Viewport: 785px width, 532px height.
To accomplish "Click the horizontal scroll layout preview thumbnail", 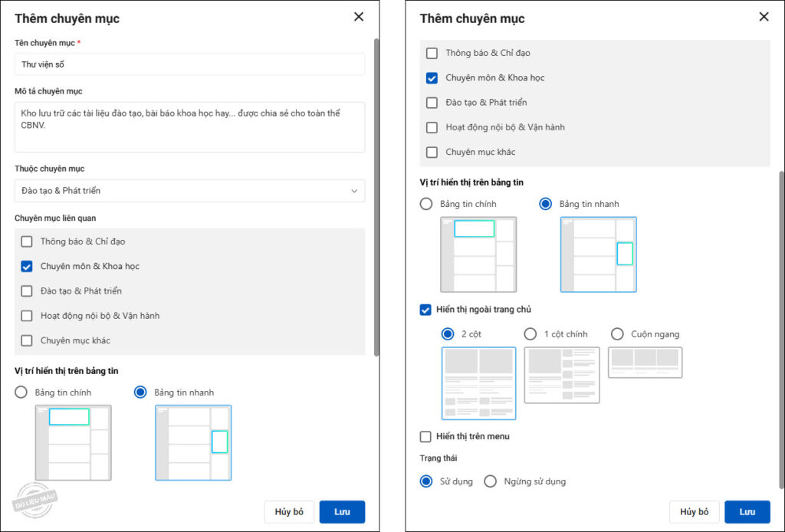I will pos(645,363).
